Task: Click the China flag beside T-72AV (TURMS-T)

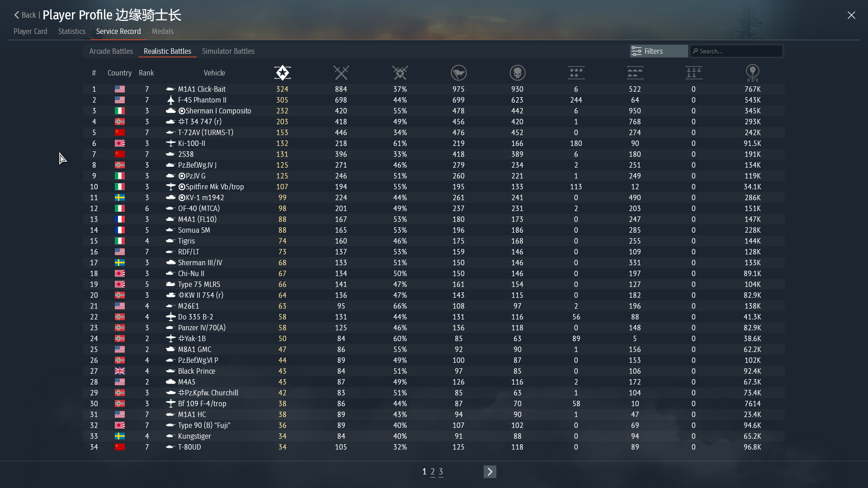Action: [x=119, y=132]
